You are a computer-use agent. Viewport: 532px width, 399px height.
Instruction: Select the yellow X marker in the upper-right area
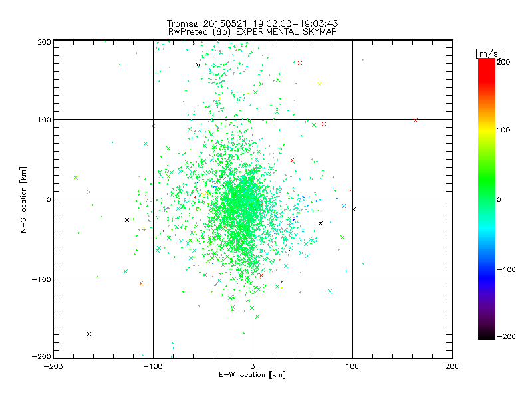point(319,84)
